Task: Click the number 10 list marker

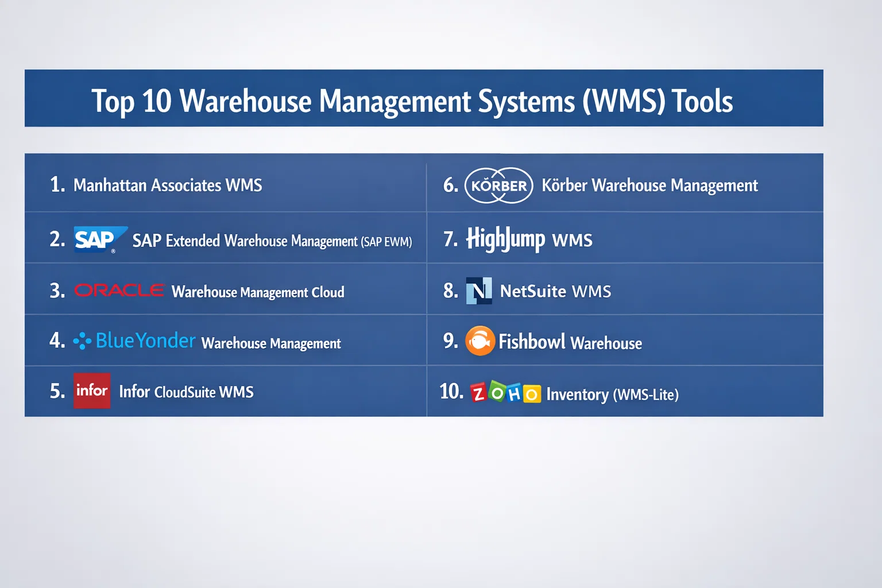Action: (451, 392)
